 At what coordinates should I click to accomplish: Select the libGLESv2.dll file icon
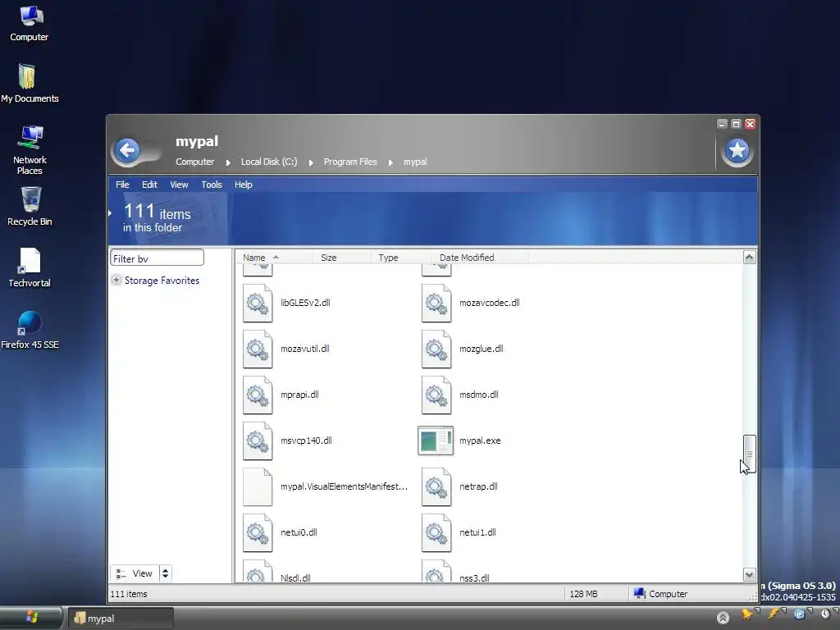(258, 304)
